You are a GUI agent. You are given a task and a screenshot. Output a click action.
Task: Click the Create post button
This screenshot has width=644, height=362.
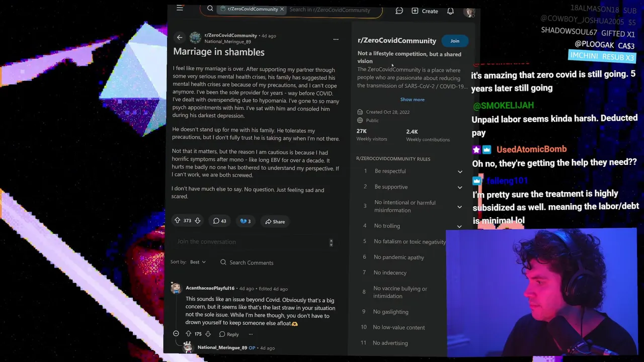[x=425, y=11]
